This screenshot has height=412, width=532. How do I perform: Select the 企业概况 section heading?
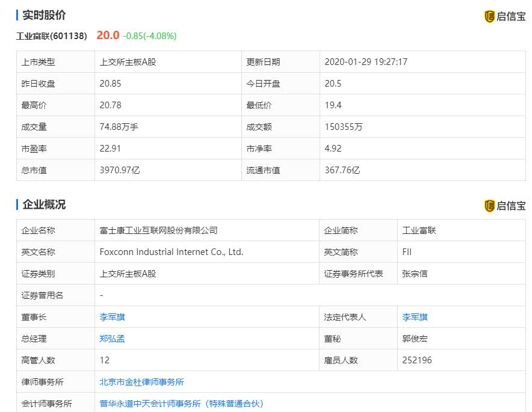44,204
